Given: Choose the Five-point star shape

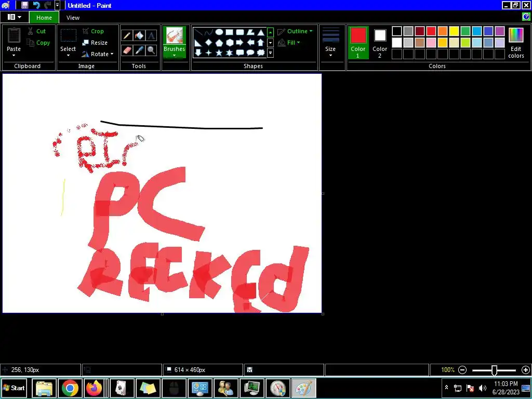Looking at the screenshot, I should point(219,52).
